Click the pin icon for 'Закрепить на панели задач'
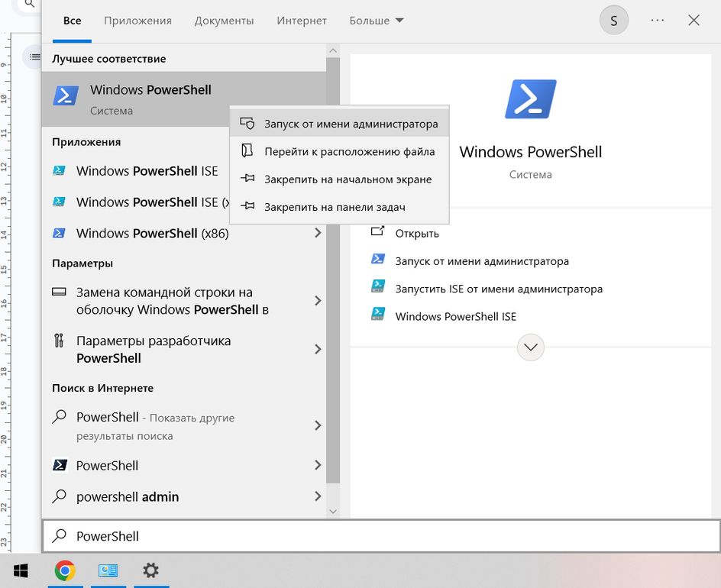 pyautogui.click(x=247, y=206)
